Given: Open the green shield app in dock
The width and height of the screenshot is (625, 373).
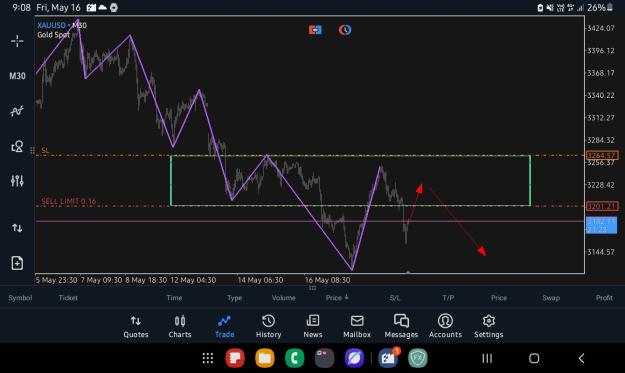Looking at the screenshot, I should click(418, 358).
